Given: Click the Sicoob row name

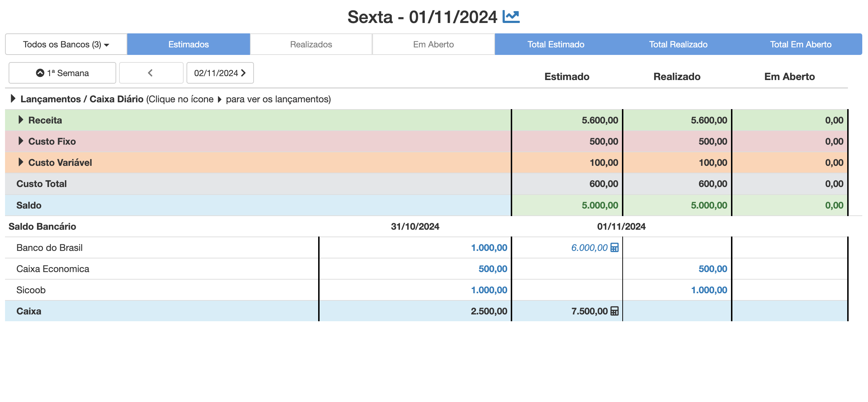Looking at the screenshot, I should pos(31,290).
